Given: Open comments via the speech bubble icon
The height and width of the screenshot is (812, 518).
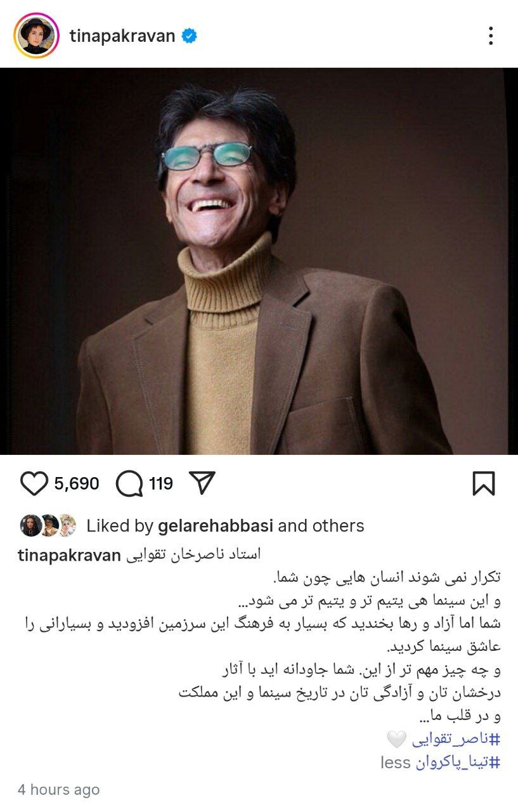Looking at the screenshot, I should (129, 484).
